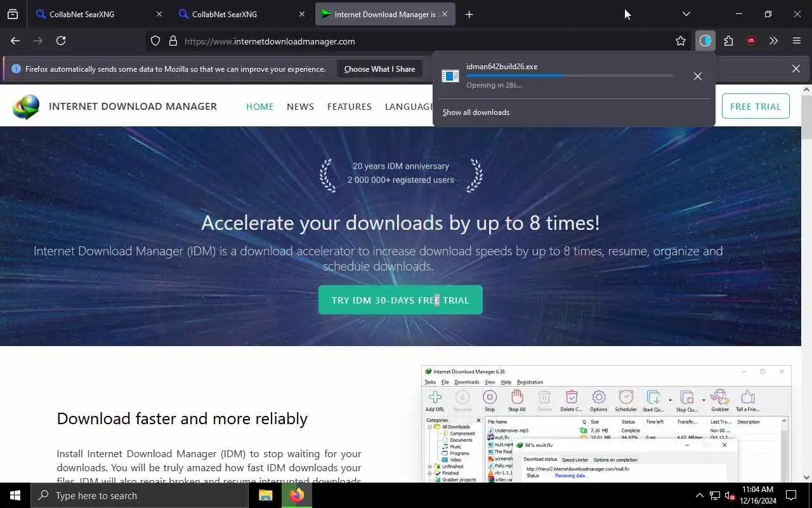Switch to second CollabNet SearXNG tab
Screen dimensions: 812x508
point(242,14)
